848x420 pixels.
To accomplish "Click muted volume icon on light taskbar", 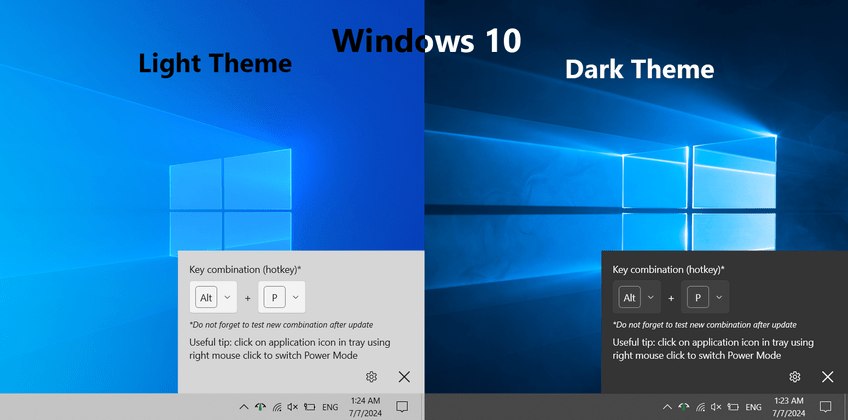I will [293, 407].
